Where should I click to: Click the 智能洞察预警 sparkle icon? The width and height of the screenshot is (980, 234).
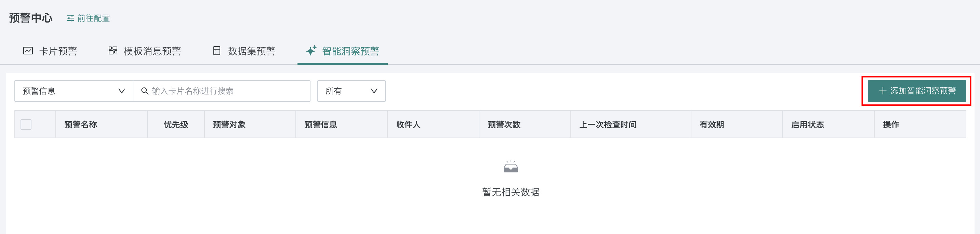point(311,51)
